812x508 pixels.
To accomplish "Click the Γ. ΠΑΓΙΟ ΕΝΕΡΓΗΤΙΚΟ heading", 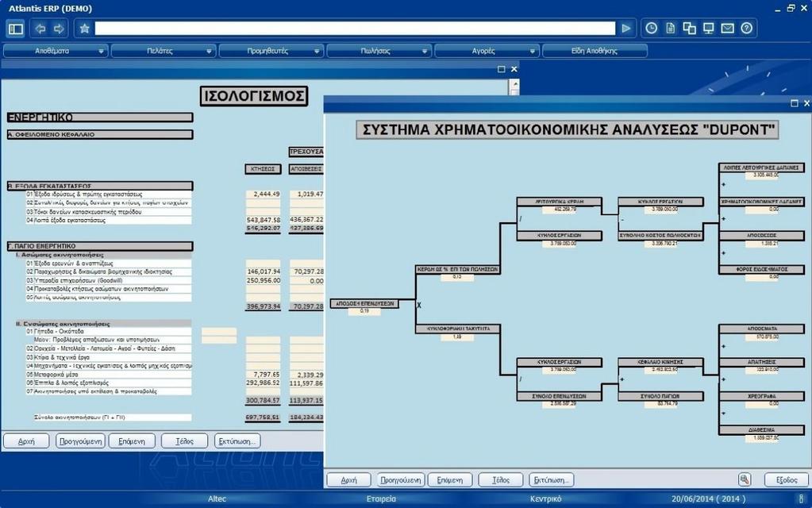I will point(100,246).
